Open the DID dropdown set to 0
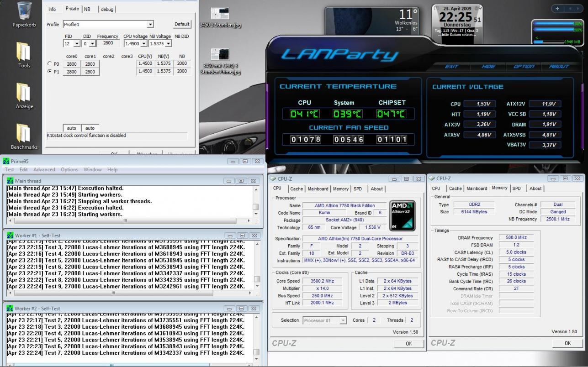The height and width of the screenshot is (367, 588). [89, 43]
